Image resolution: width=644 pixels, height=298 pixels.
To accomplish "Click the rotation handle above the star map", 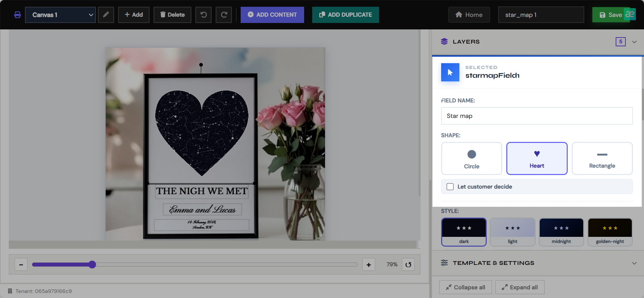I will 201,65.
